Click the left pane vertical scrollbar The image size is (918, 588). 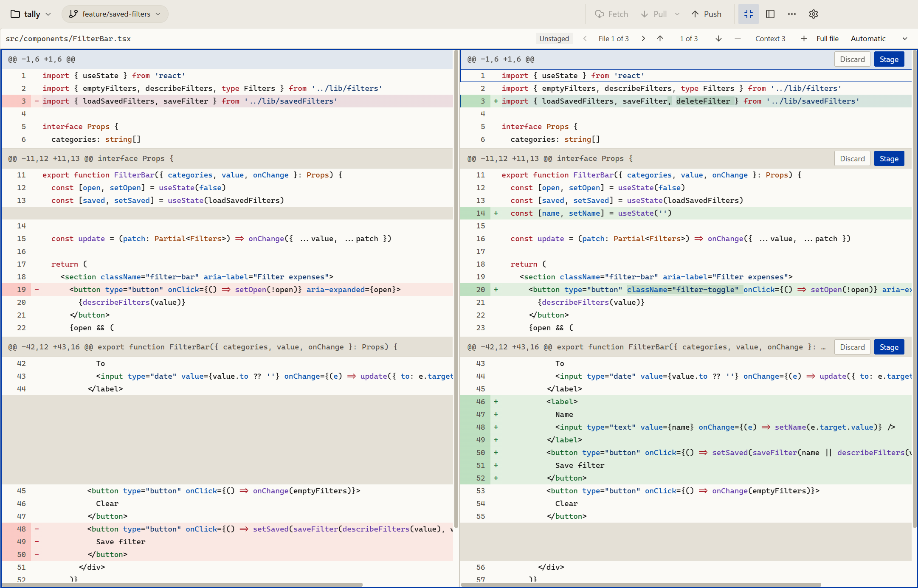[x=456, y=289]
